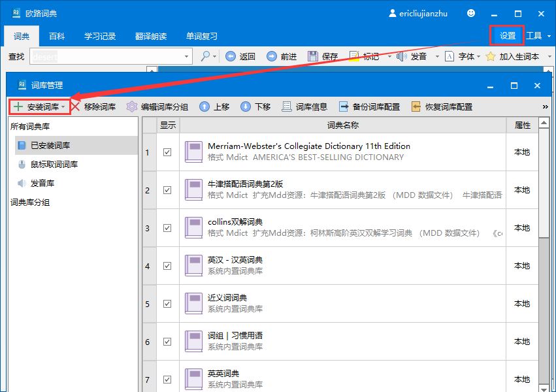The image size is (556, 392).
Task: Toggle display checkbox for 近义词词典
Action: pyautogui.click(x=167, y=304)
